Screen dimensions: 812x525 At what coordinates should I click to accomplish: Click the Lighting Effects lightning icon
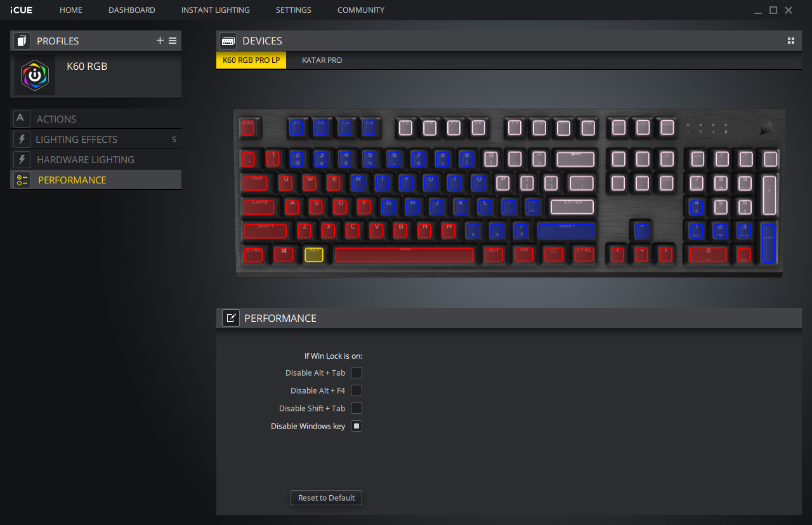[x=22, y=139]
